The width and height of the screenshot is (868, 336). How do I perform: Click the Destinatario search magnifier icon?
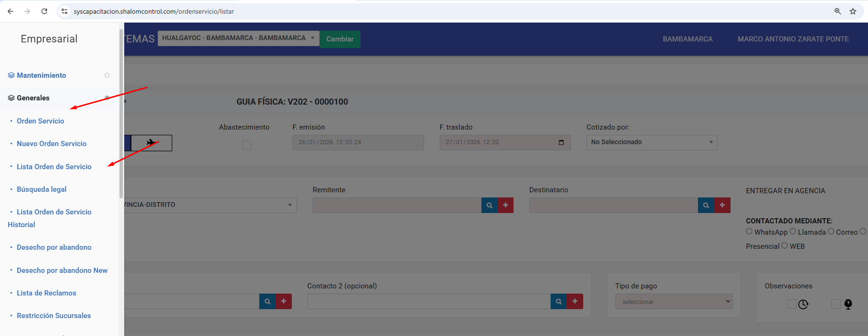point(706,205)
